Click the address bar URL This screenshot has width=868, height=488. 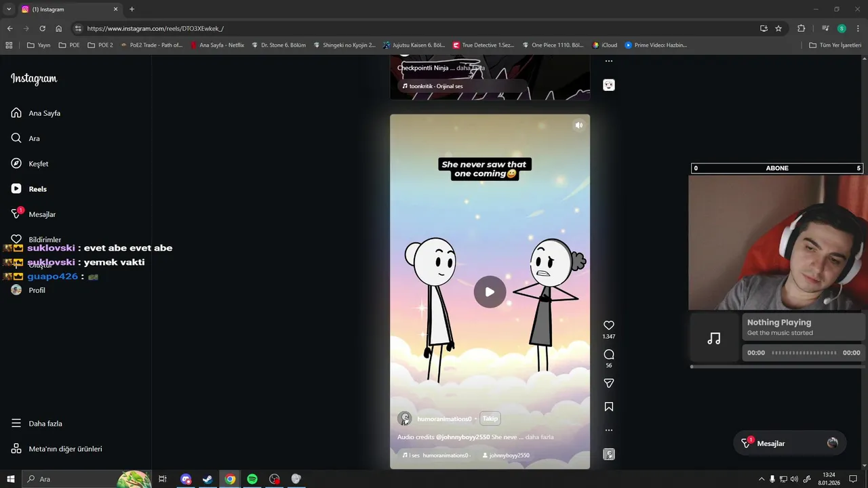155,28
